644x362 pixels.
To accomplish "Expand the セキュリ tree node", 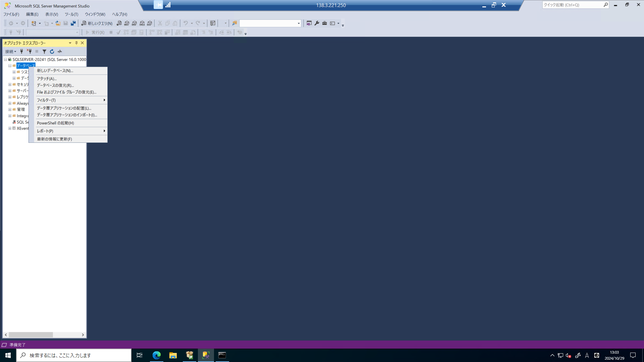I will coord(10,84).
